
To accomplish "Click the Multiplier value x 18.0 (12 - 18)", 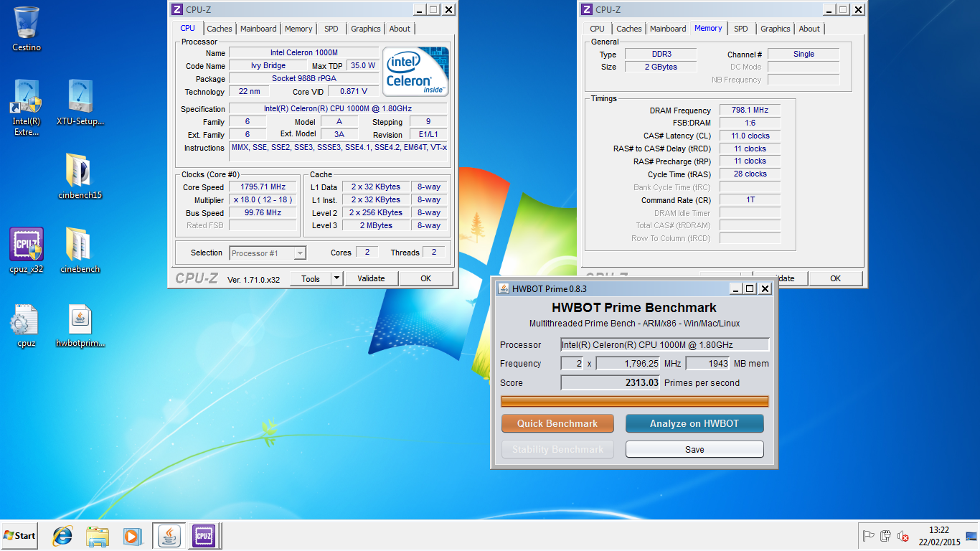I will 263,199.
